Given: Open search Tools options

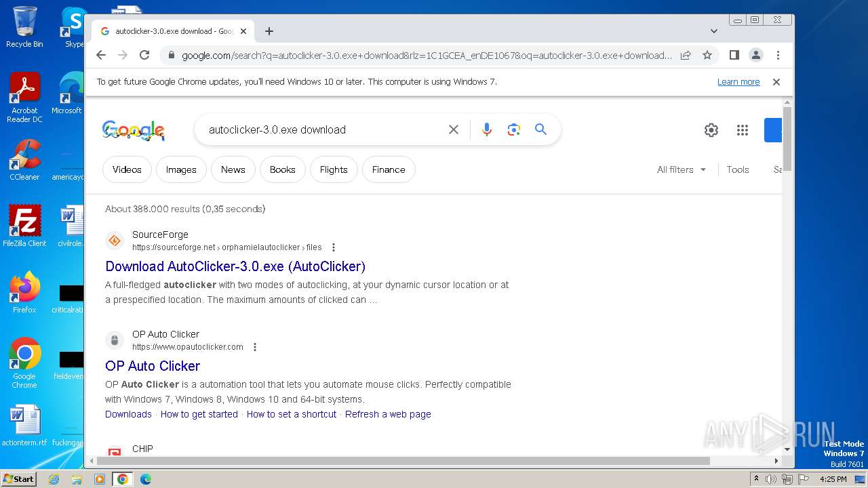Looking at the screenshot, I should pyautogui.click(x=738, y=169).
